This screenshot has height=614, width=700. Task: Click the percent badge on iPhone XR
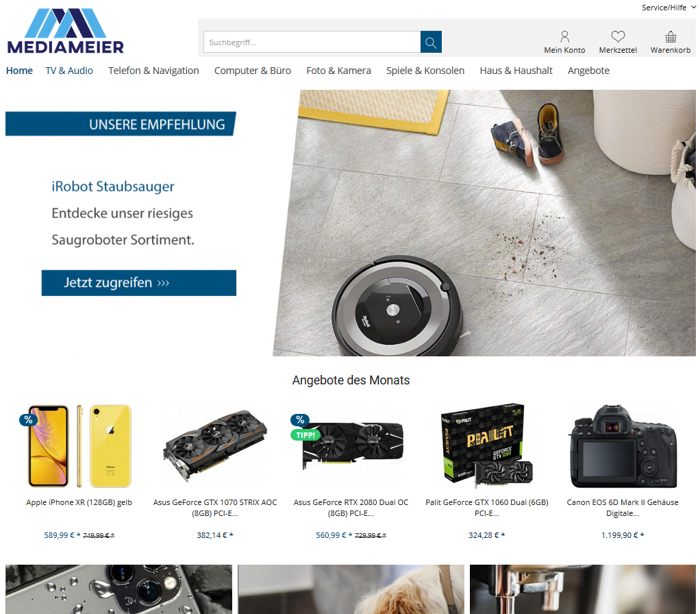[x=28, y=420]
